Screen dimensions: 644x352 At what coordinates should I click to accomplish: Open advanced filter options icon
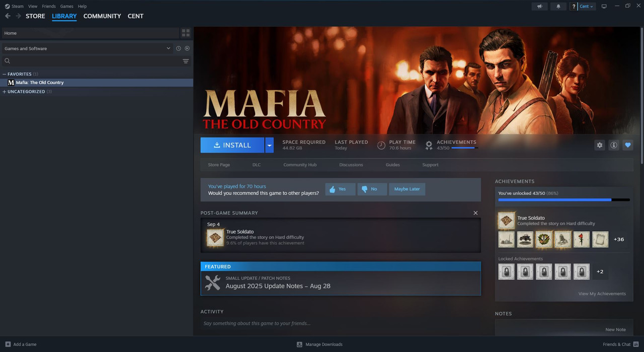coord(186,61)
